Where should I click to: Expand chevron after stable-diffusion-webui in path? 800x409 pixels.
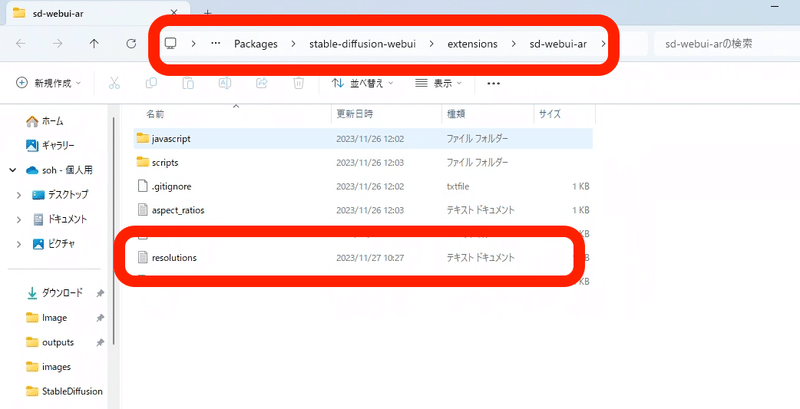tap(432, 44)
